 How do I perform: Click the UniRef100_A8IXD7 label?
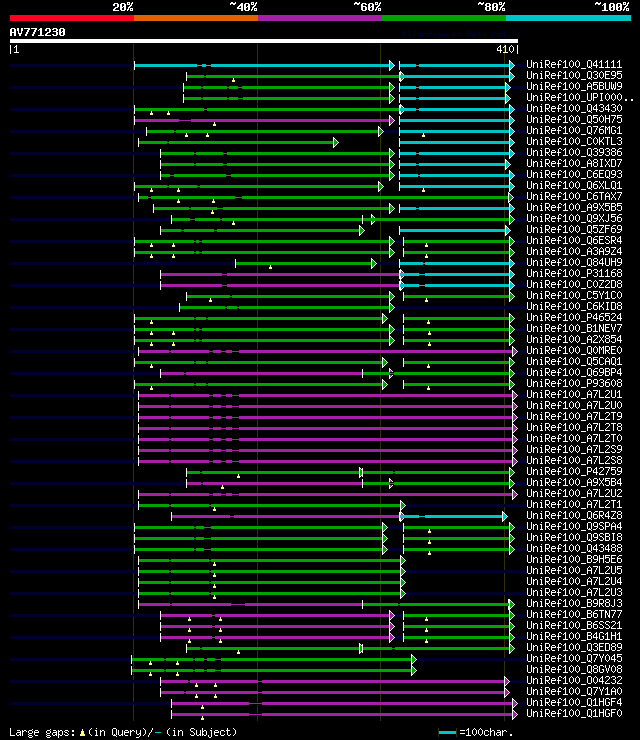pos(574,163)
